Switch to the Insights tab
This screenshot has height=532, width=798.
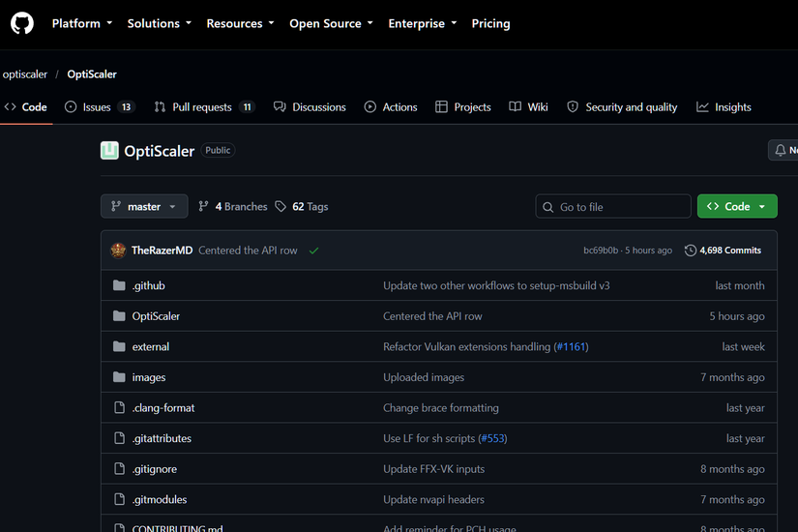point(724,107)
